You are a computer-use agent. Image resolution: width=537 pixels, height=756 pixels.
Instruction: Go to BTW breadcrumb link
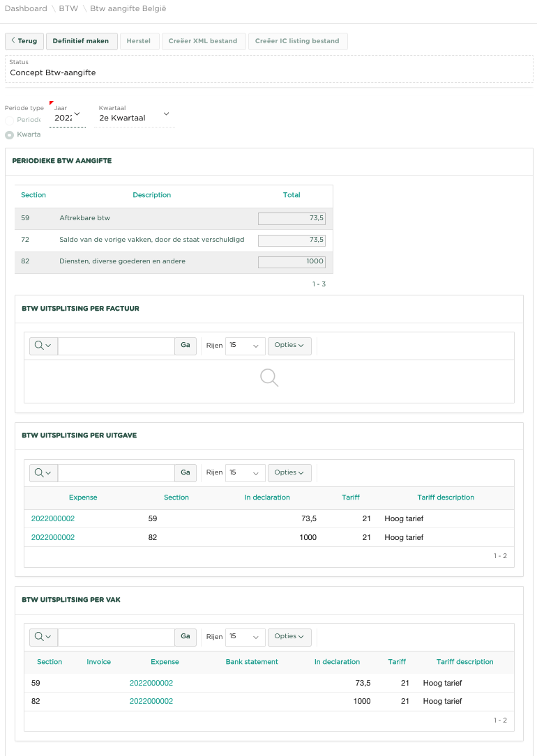(x=68, y=9)
